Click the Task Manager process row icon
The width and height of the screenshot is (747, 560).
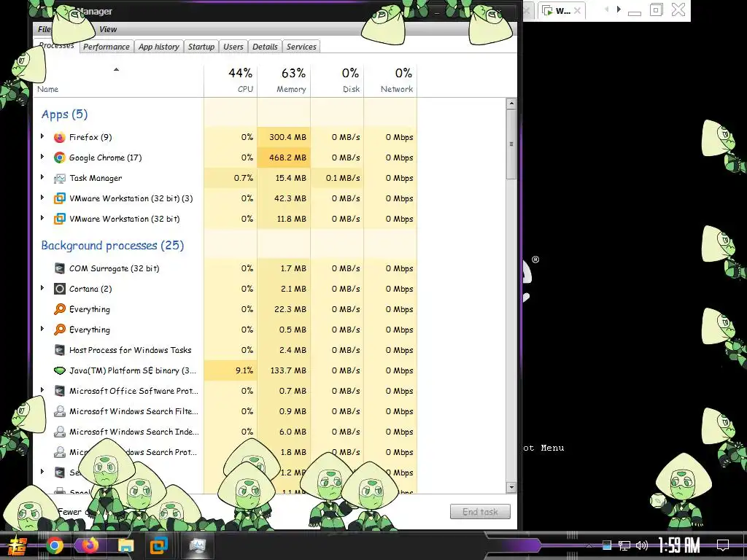[x=60, y=178]
